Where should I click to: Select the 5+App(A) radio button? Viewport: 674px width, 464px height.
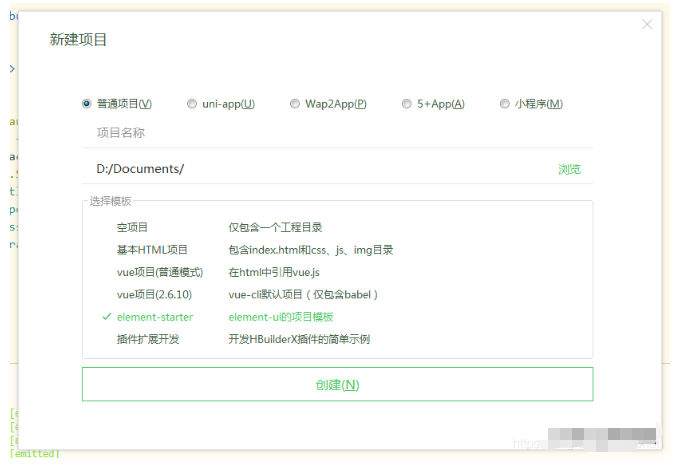pyautogui.click(x=407, y=104)
